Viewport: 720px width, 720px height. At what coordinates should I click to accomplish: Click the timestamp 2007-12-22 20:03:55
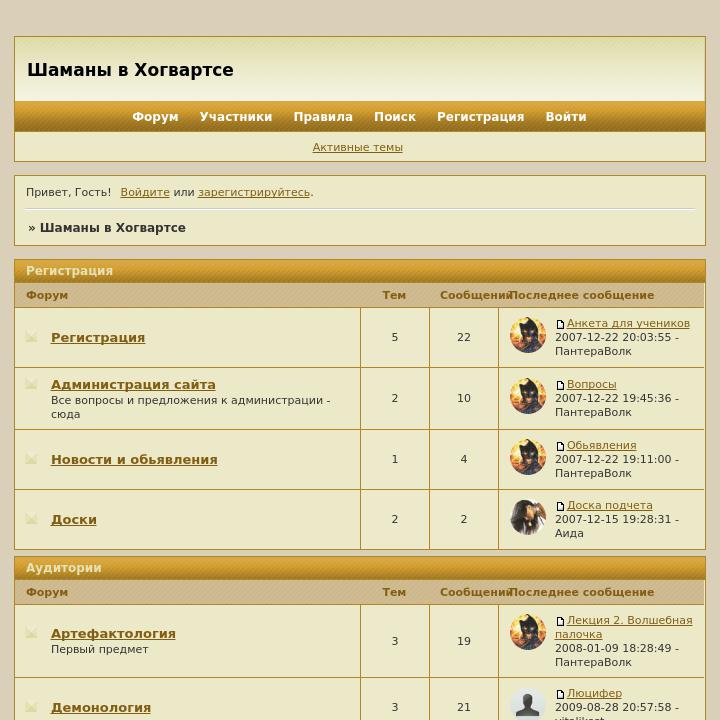[613, 337]
